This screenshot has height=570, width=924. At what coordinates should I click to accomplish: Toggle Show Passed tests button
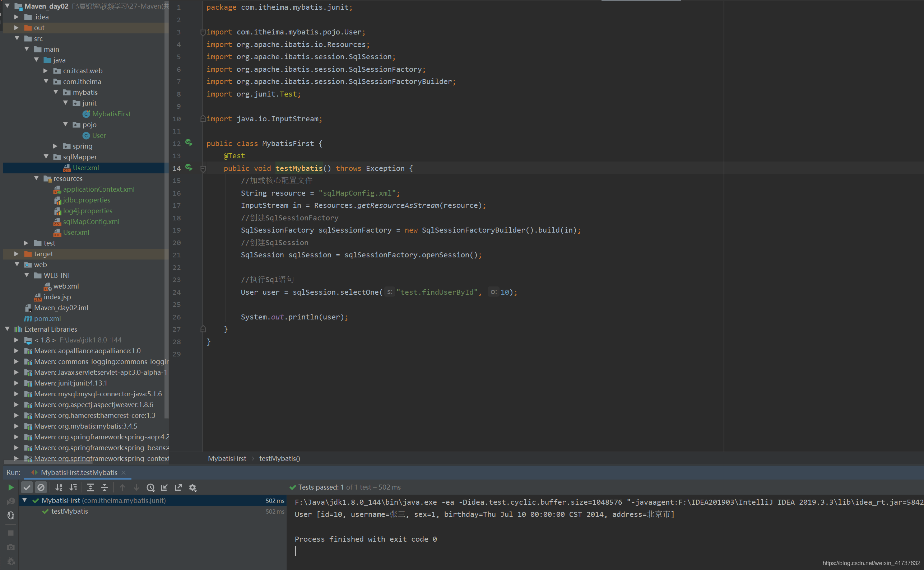(27, 487)
